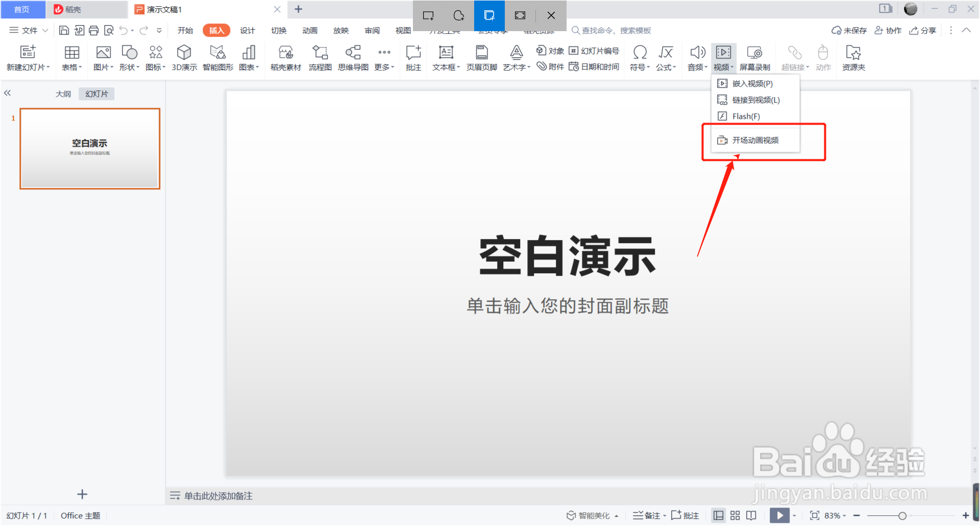The height and width of the screenshot is (526, 980).
Task: Click the 分享 share button
Action: [923, 31]
